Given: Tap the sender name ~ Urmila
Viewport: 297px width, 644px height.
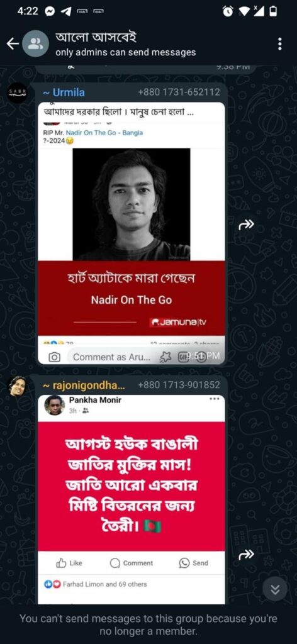Looking at the screenshot, I should coord(64,92).
